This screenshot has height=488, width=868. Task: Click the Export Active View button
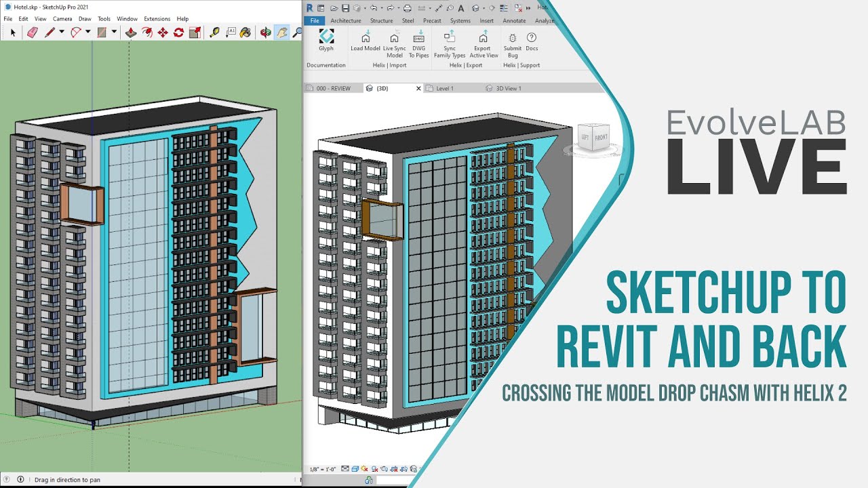pyautogui.click(x=484, y=44)
